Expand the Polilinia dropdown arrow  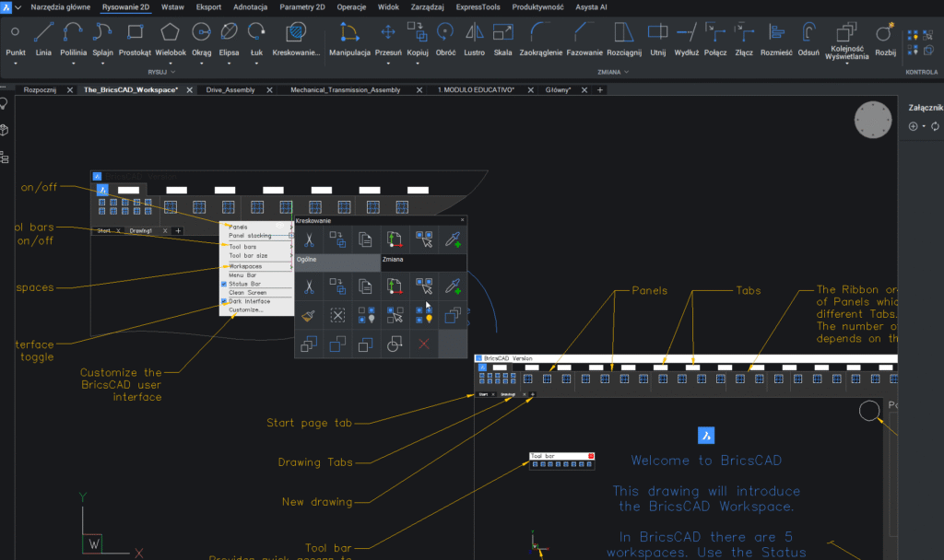click(74, 64)
